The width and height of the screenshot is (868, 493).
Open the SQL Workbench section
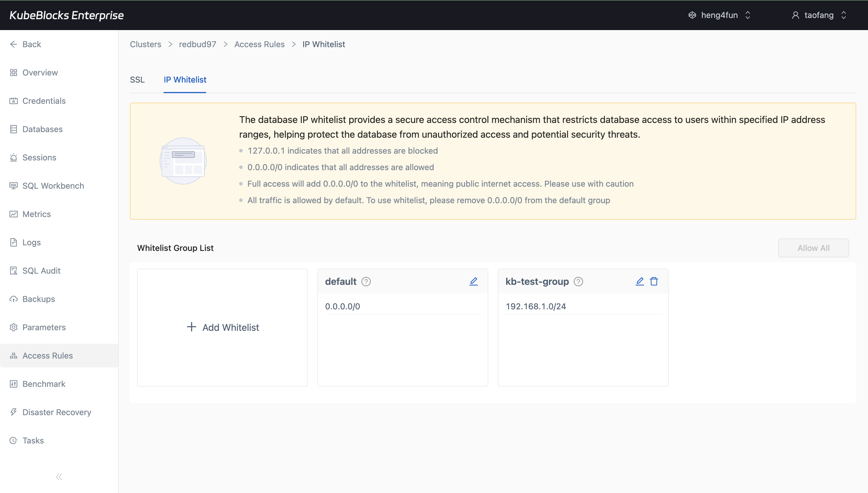coord(53,185)
